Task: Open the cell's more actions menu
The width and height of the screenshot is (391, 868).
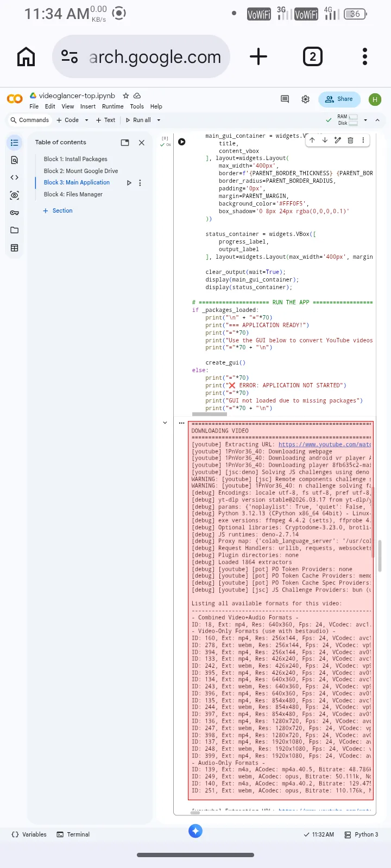Action: (x=363, y=140)
